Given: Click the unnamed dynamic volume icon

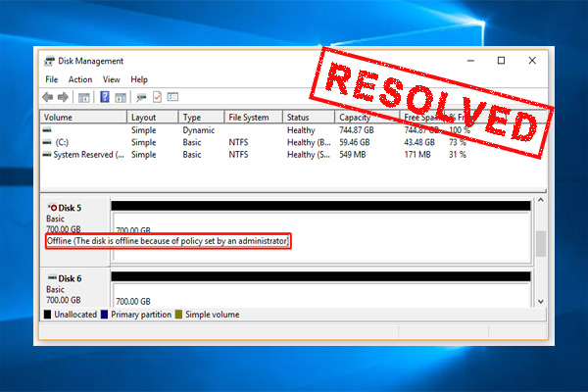Looking at the screenshot, I should pyautogui.click(x=47, y=129).
